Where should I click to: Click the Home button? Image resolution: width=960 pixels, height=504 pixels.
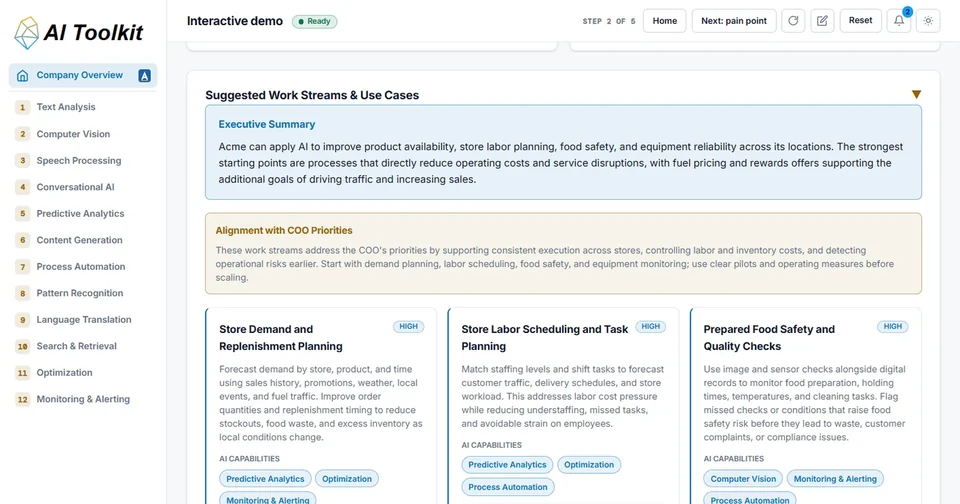click(664, 21)
